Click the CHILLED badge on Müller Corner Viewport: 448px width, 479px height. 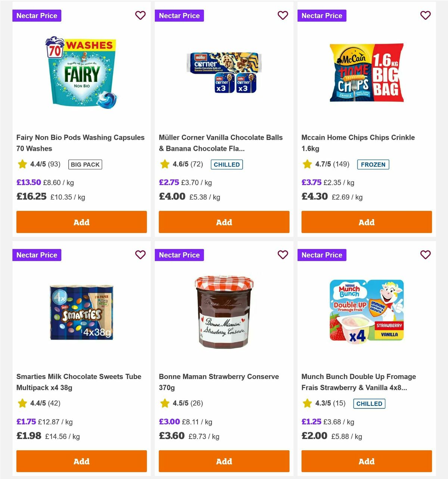(227, 164)
